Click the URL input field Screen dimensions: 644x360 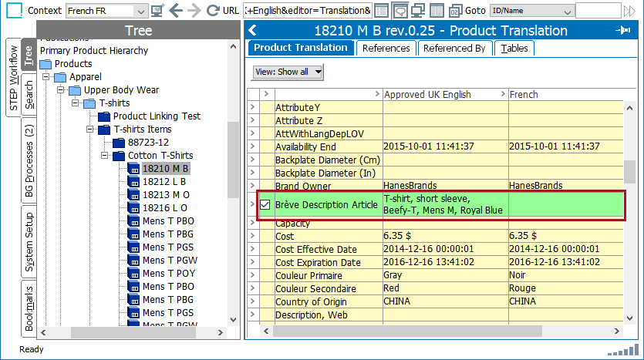[307, 11]
